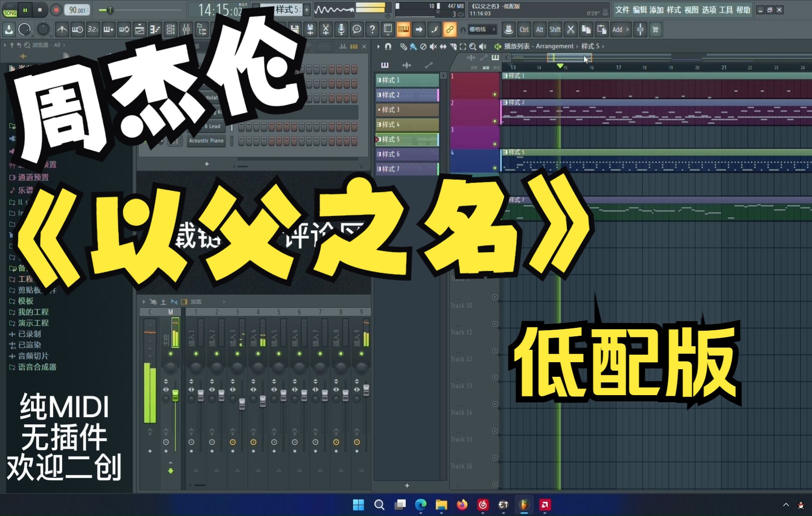812x516 pixels.
Task: Click the scissors audio editor icon
Action: 325,30
